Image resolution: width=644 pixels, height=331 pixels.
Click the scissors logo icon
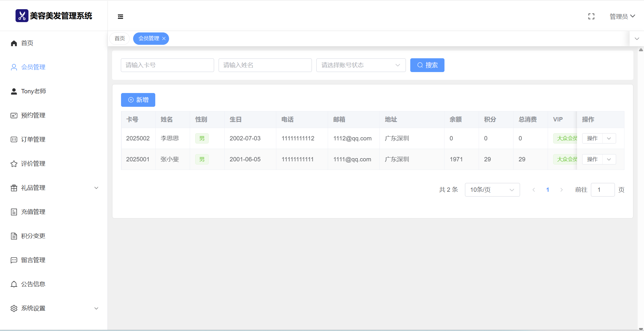(22, 16)
